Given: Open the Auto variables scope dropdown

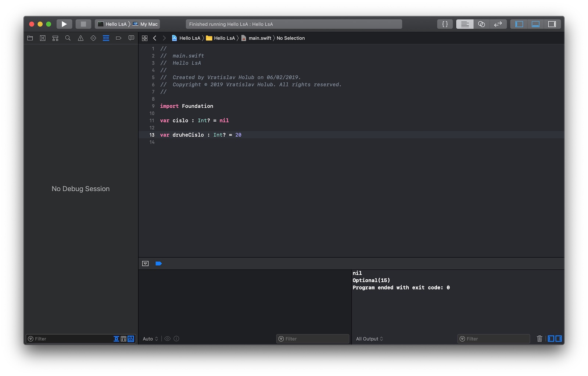Looking at the screenshot, I should point(150,339).
